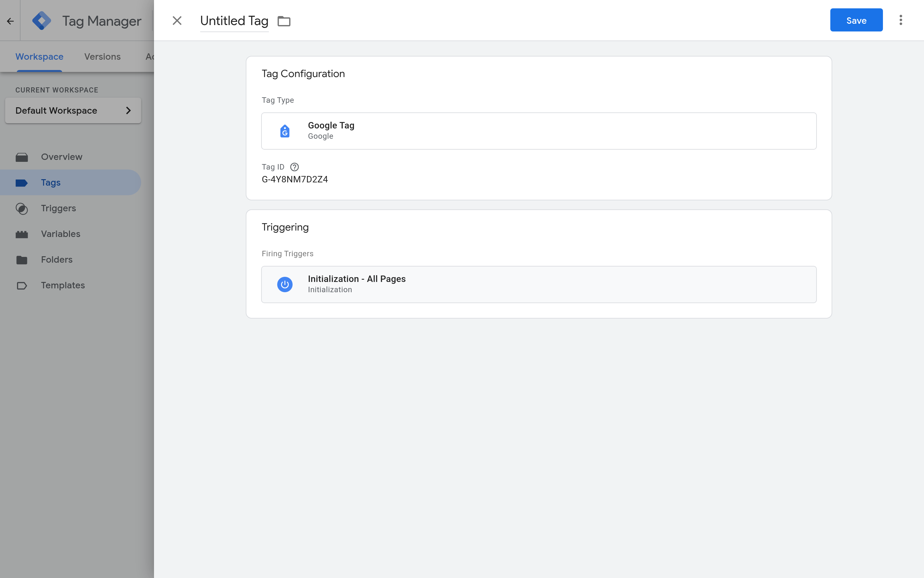Screen dimensions: 924x578
Task: Click the chevron beside Default Workspace
Action: [x=128, y=110]
